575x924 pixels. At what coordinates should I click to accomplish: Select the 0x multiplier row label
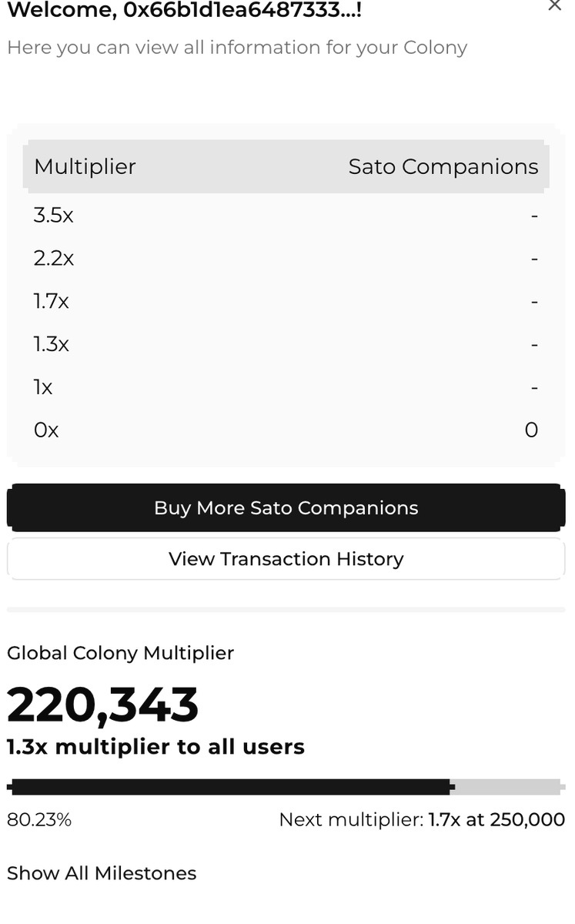click(x=46, y=430)
